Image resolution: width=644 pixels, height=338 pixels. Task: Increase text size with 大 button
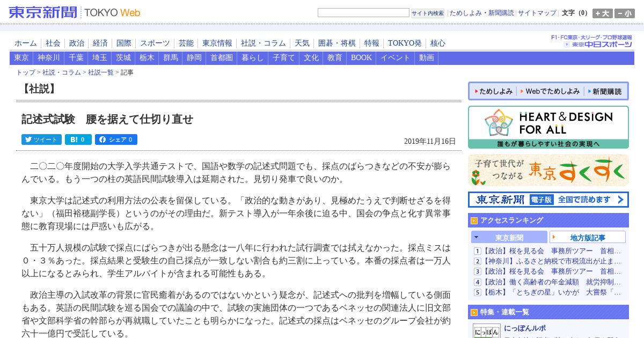(602, 13)
